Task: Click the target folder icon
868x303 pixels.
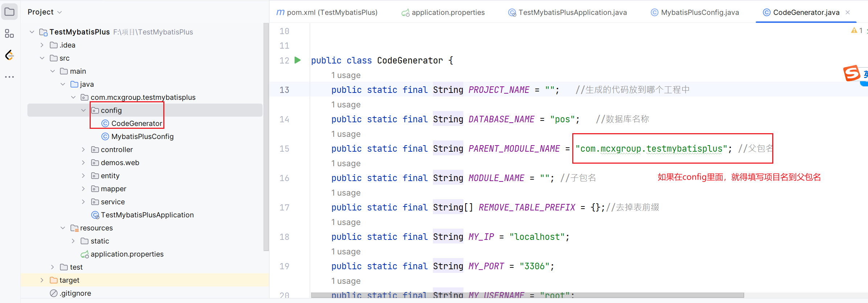Action: point(54,280)
